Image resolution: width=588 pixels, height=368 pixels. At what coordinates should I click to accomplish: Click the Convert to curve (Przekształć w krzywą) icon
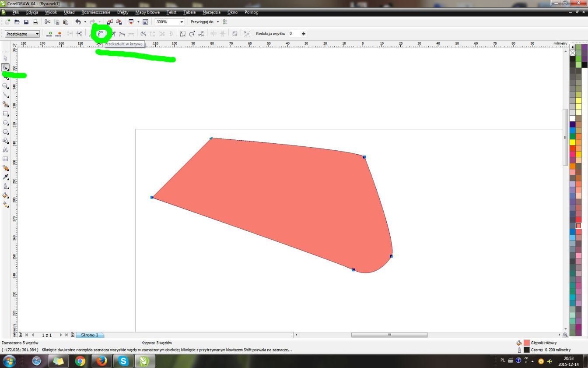(x=101, y=34)
